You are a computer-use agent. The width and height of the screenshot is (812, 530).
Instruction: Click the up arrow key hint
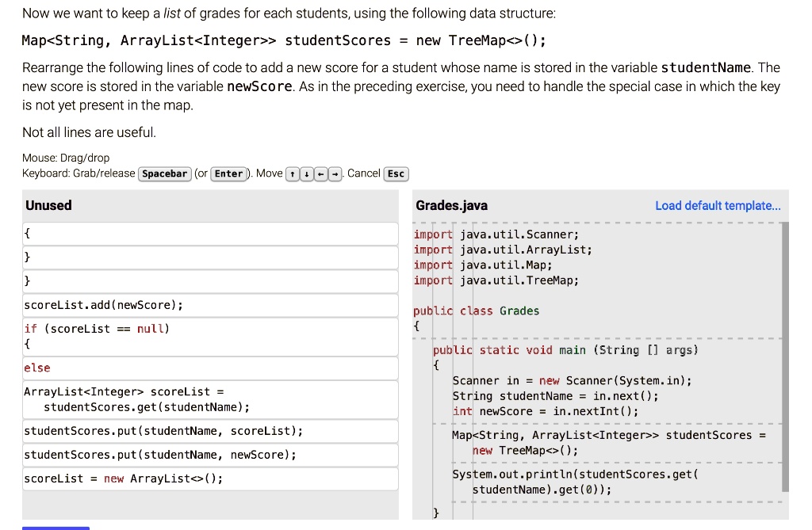click(x=293, y=174)
